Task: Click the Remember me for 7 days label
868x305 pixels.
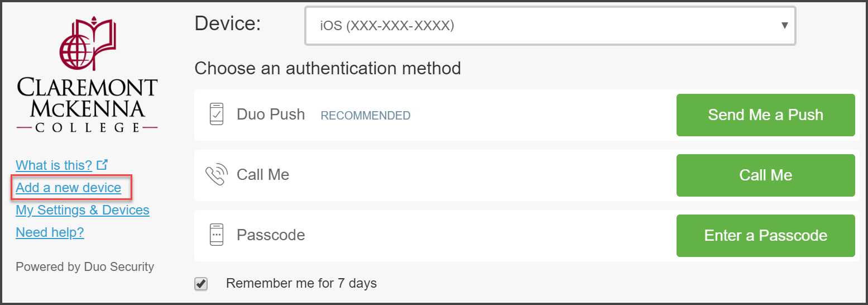Action: 301,283
